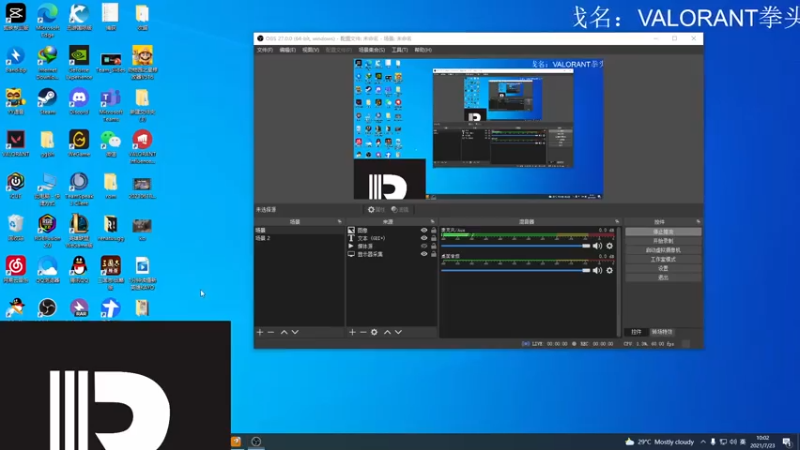Toggle the lock on the 图像 image source

434,230
